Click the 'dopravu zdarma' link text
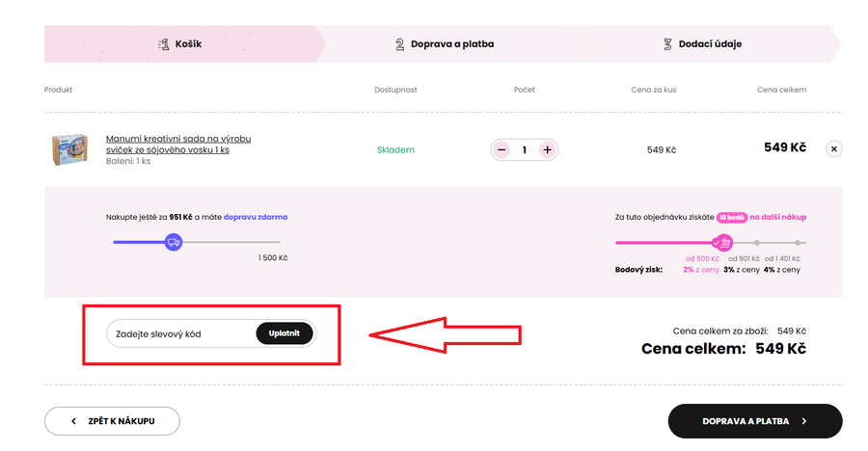The height and width of the screenshot is (451, 868). (256, 218)
